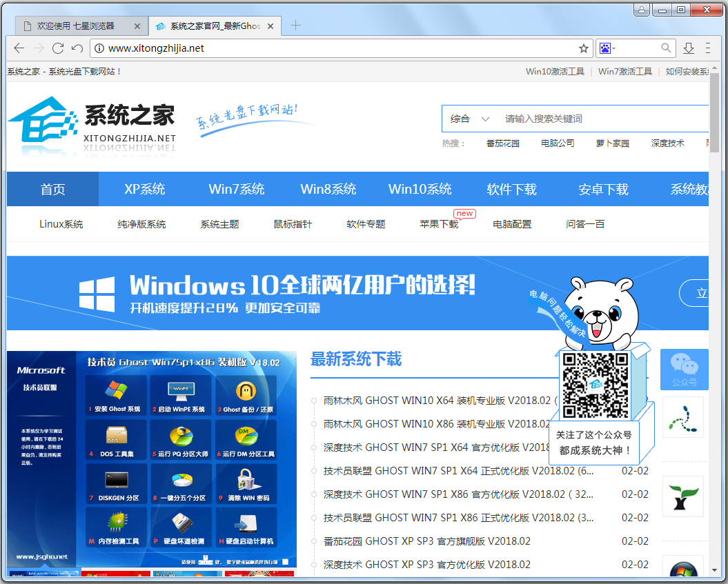The image size is (728, 584).
Task: Open the Win7系统 menu item
Action: 236,189
